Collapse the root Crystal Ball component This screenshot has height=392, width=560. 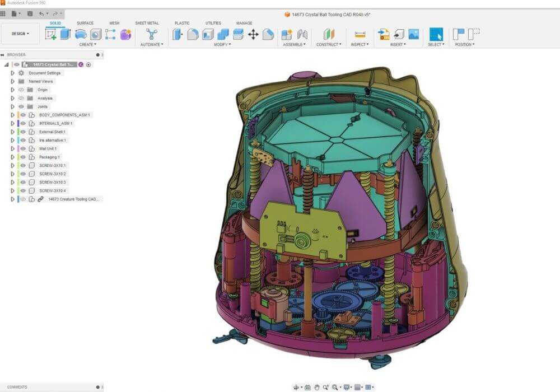(6, 64)
